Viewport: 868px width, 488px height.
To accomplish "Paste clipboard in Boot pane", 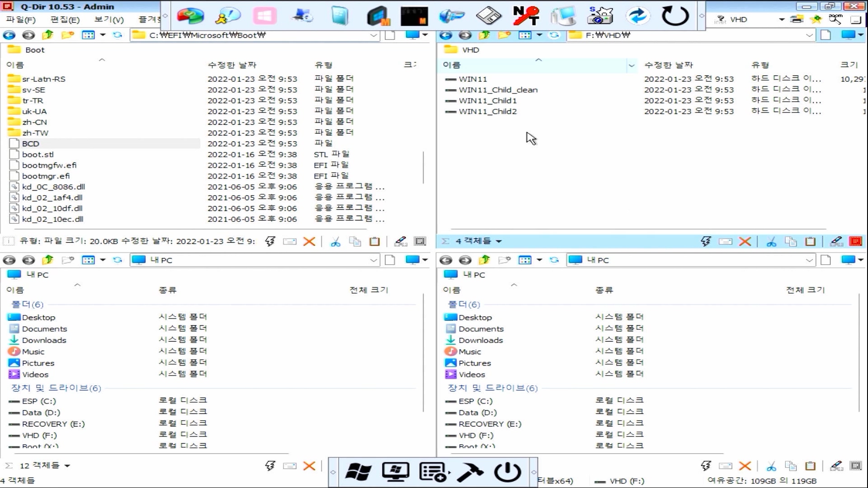I will pyautogui.click(x=374, y=241).
